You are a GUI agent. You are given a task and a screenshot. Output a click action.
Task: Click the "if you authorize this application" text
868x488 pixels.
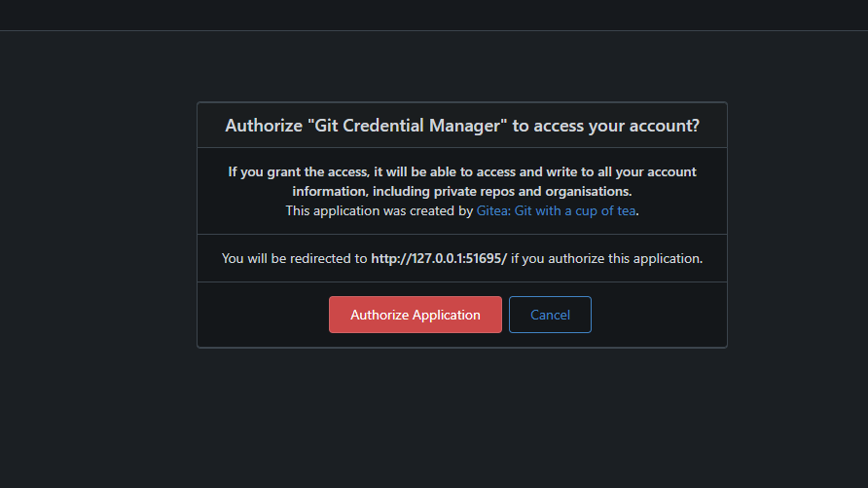coord(606,259)
